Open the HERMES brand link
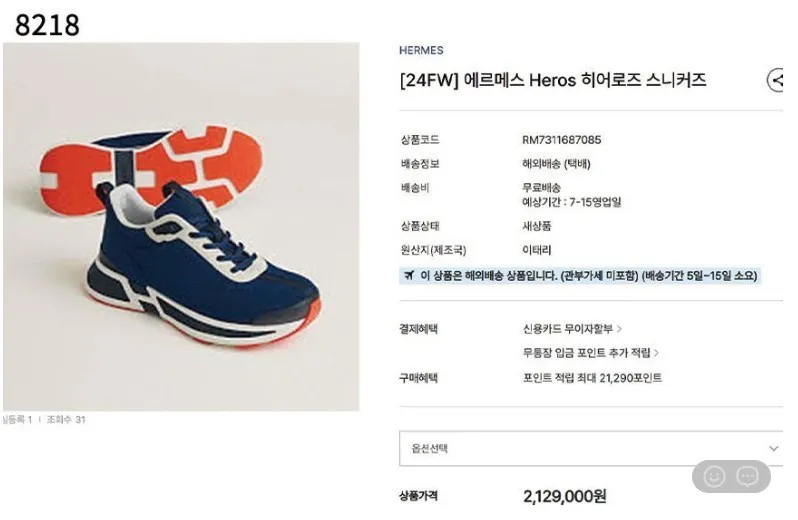The height and width of the screenshot is (520, 798). point(421,50)
